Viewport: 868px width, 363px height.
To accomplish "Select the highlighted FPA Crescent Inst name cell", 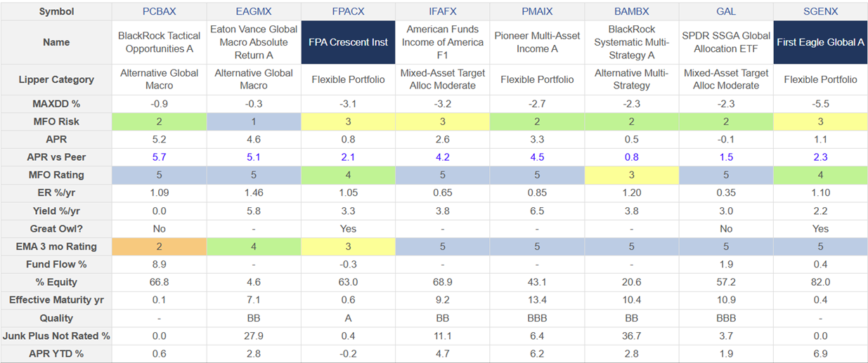I will click(x=348, y=42).
